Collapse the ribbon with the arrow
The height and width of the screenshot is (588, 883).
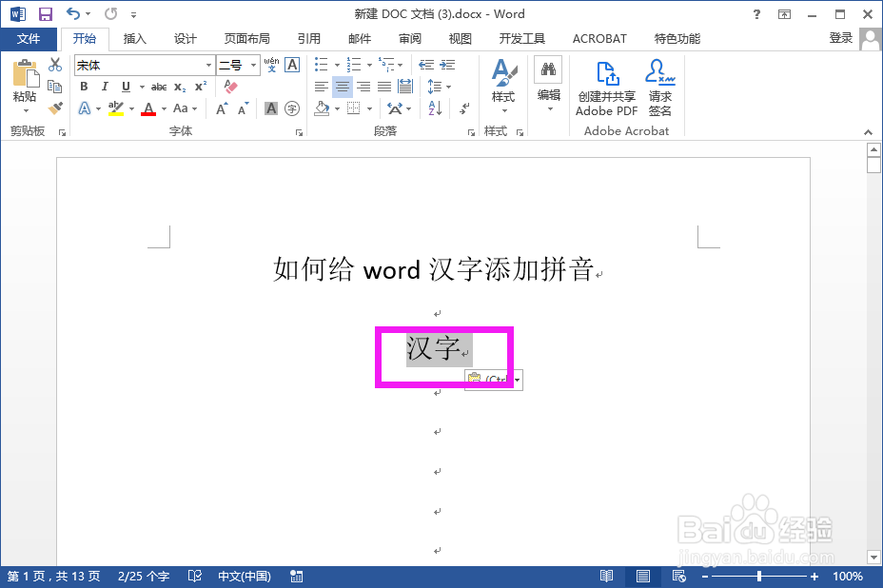[869, 132]
